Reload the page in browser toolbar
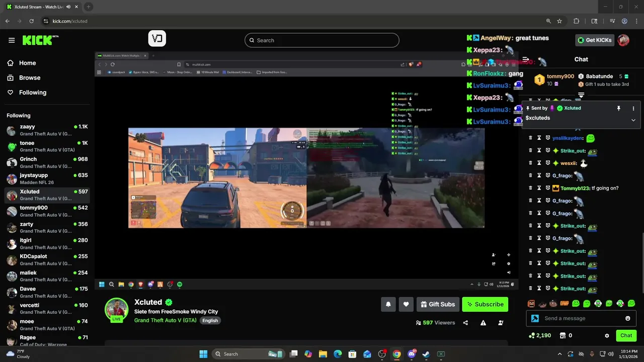 coord(32,21)
